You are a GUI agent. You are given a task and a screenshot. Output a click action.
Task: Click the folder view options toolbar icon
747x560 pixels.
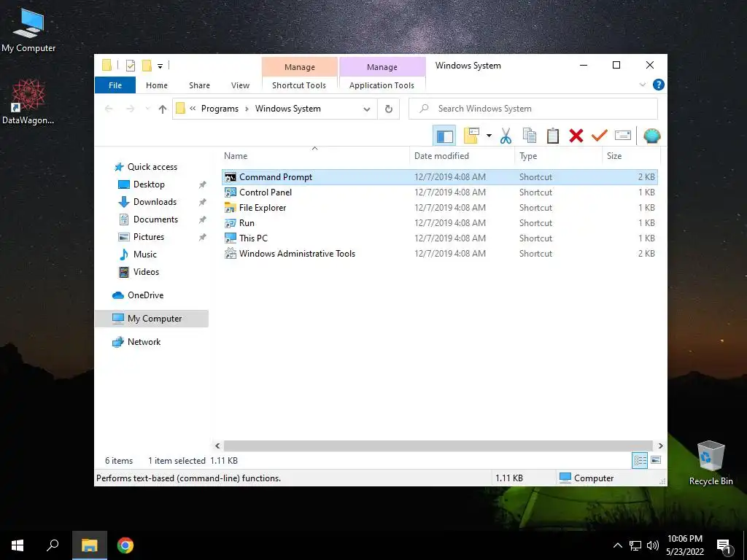click(x=472, y=136)
